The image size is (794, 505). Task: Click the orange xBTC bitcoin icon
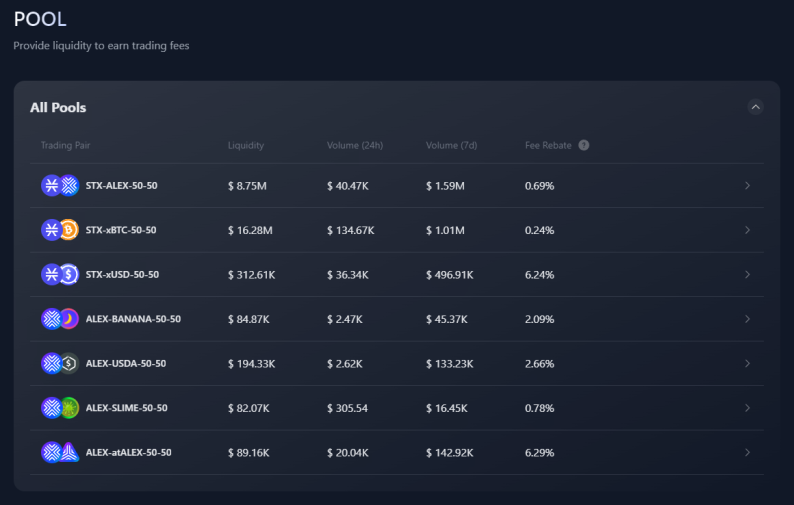coord(69,230)
